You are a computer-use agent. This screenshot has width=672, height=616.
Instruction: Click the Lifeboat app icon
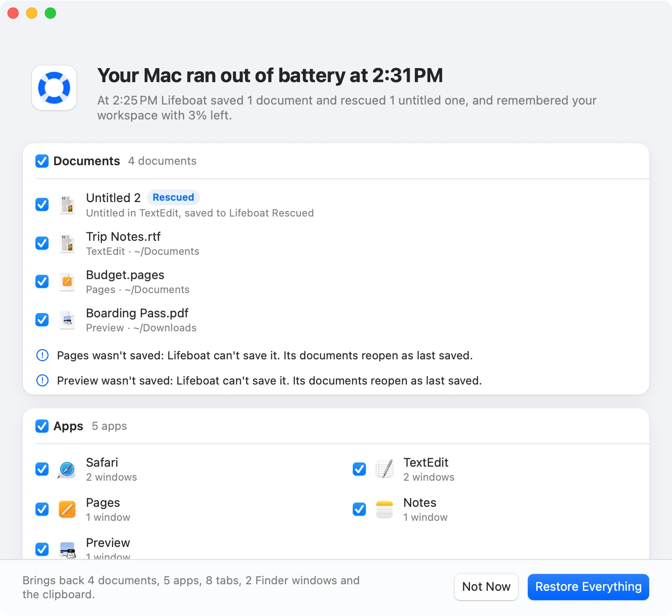tap(54, 88)
